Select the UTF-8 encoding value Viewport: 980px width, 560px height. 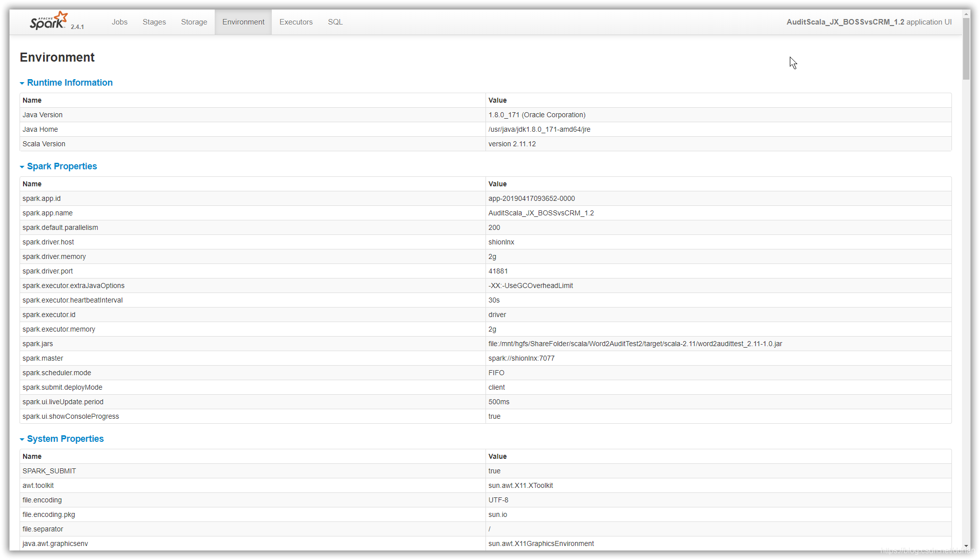499,500
